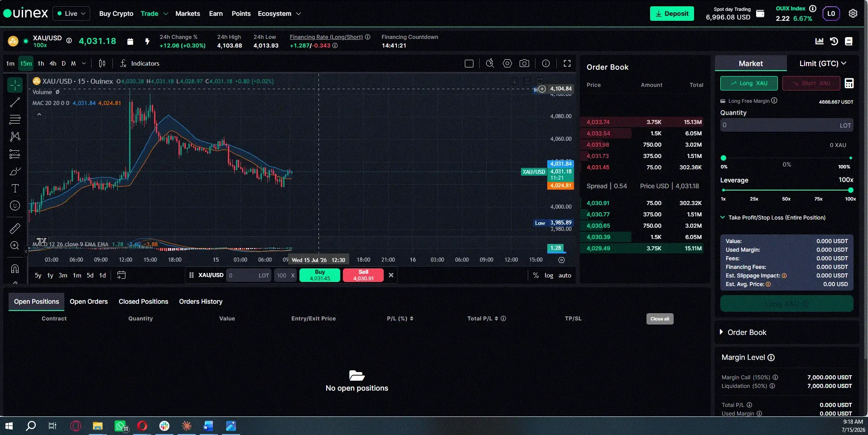The width and height of the screenshot is (868, 435).
Task: Open the chart layout selector square
Action: click(469, 63)
